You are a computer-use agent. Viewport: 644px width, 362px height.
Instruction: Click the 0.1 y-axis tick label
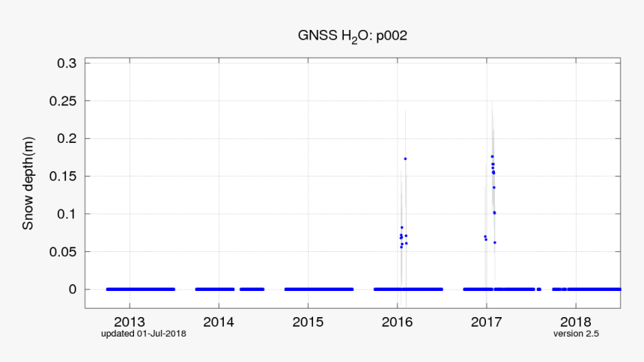67,214
